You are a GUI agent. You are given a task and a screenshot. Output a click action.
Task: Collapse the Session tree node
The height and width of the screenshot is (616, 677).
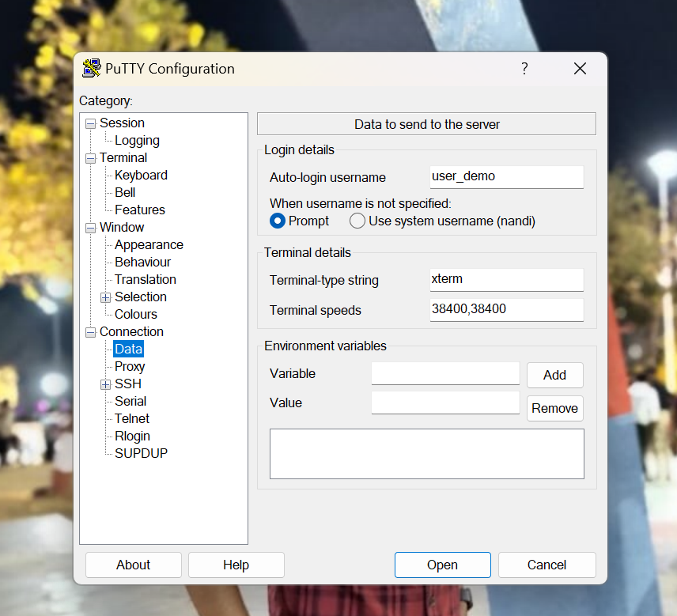[90, 124]
